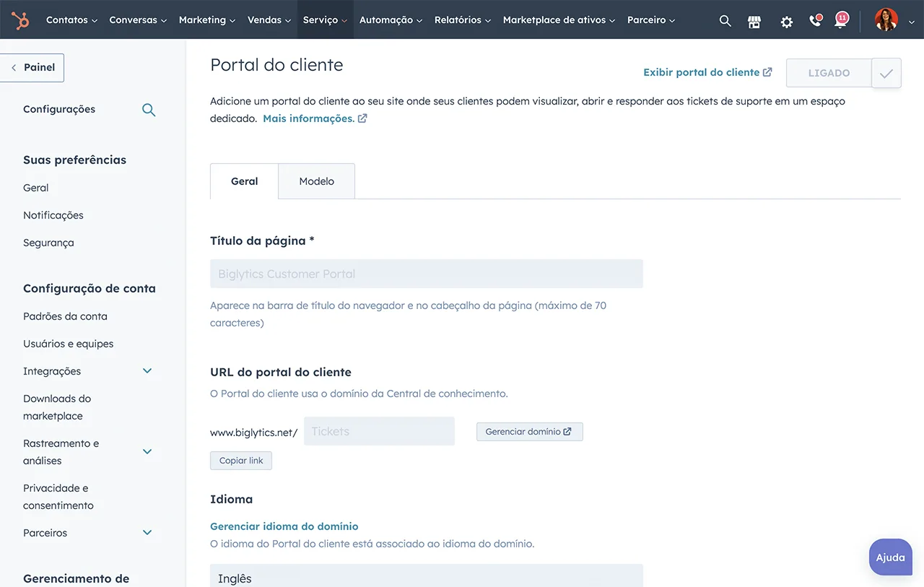This screenshot has width=924, height=587.
Task: Expand the Parceiros sidebar section
Action: point(147,533)
